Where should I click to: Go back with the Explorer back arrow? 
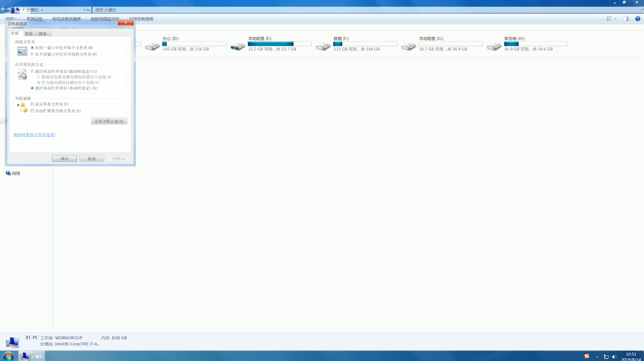pyautogui.click(x=3, y=10)
